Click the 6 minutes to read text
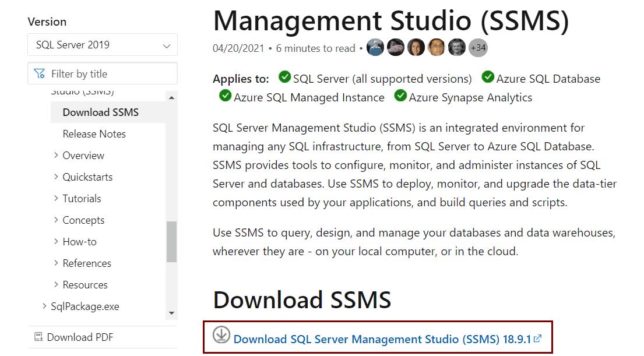The height and width of the screenshot is (356, 644). coord(315,48)
